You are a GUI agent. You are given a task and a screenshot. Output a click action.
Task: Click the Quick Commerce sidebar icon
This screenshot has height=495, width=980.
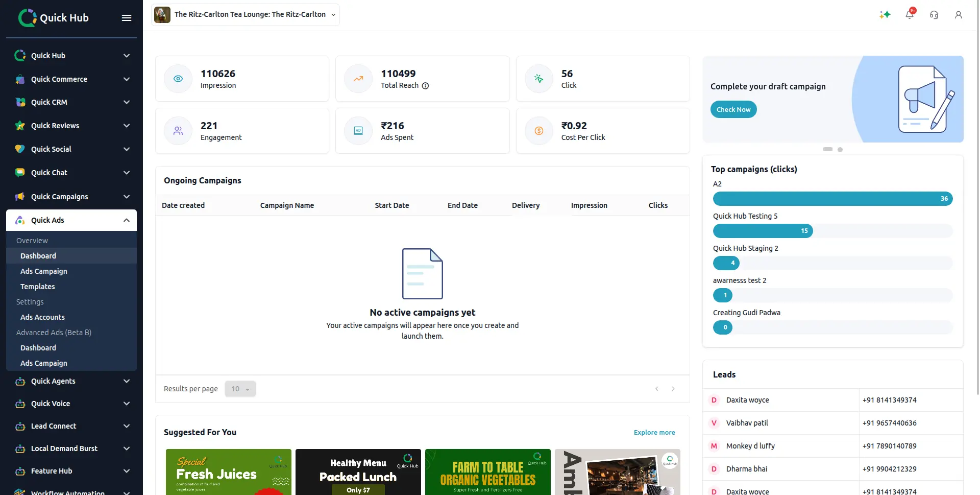(20, 79)
